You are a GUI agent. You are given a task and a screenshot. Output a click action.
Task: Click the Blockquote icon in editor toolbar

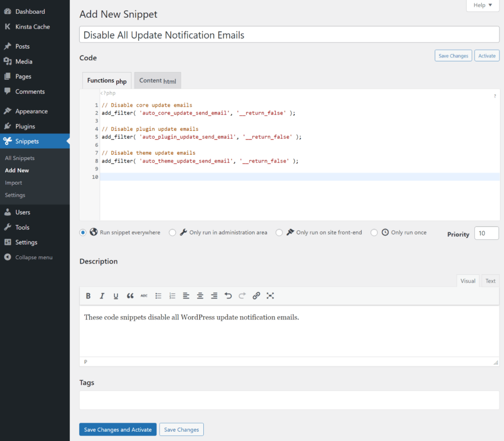130,296
